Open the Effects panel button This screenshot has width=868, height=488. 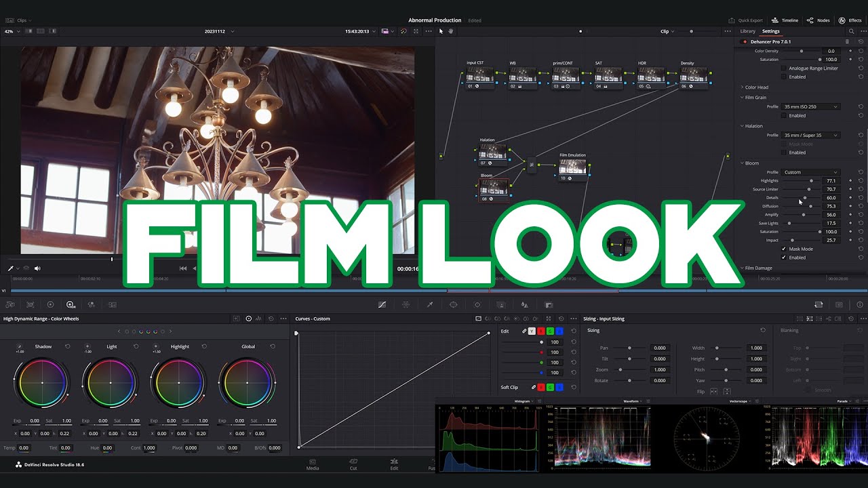[850, 20]
